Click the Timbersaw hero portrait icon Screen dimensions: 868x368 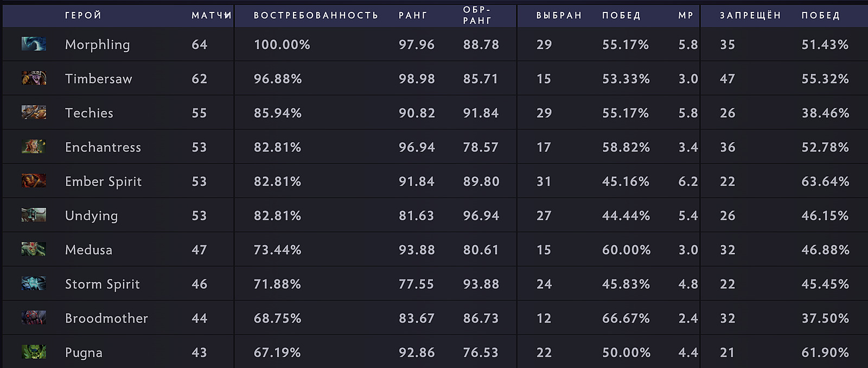pyautogui.click(x=34, y=78)
